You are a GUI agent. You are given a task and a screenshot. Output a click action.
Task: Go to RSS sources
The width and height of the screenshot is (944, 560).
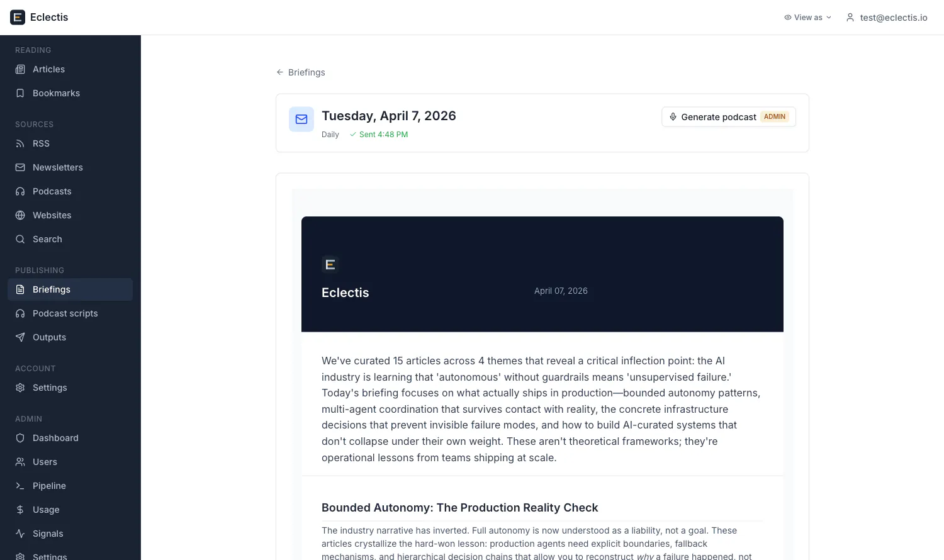pos(70,143)
